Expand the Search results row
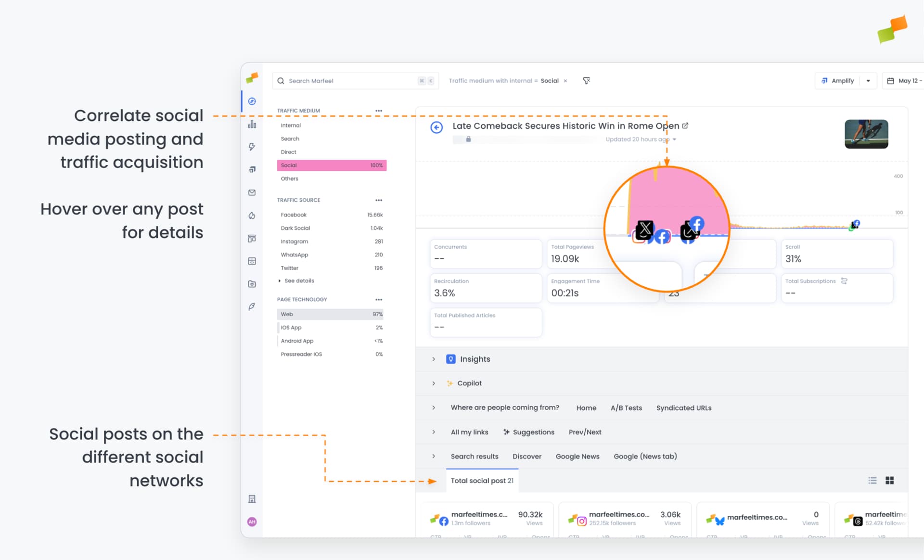 click(x=434, y=456)
